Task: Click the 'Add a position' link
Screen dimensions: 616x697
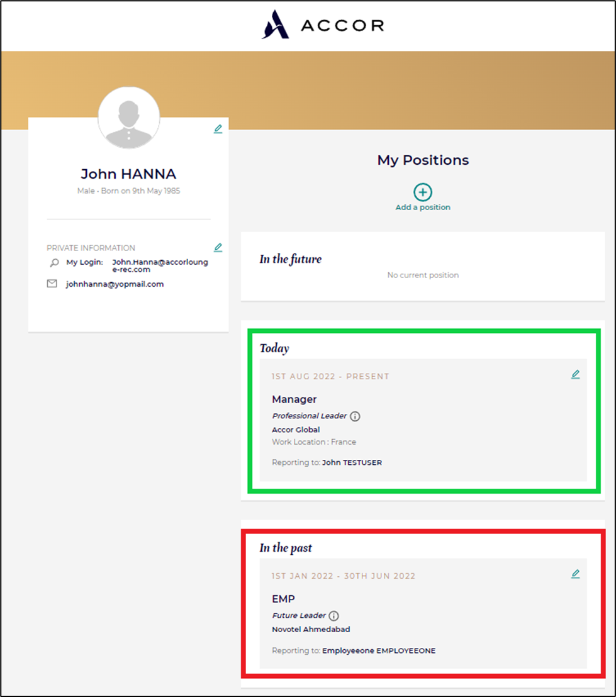Action: click(x=423, y=207)
